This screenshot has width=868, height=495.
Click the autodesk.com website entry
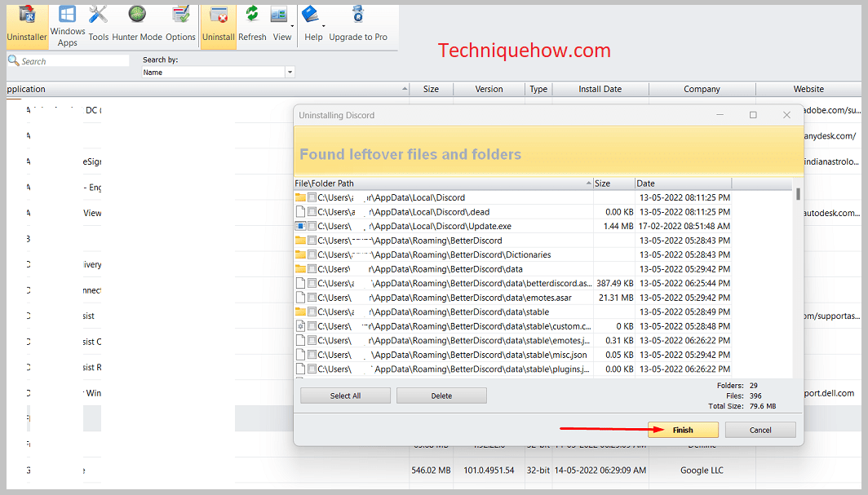tap(832, 213)
